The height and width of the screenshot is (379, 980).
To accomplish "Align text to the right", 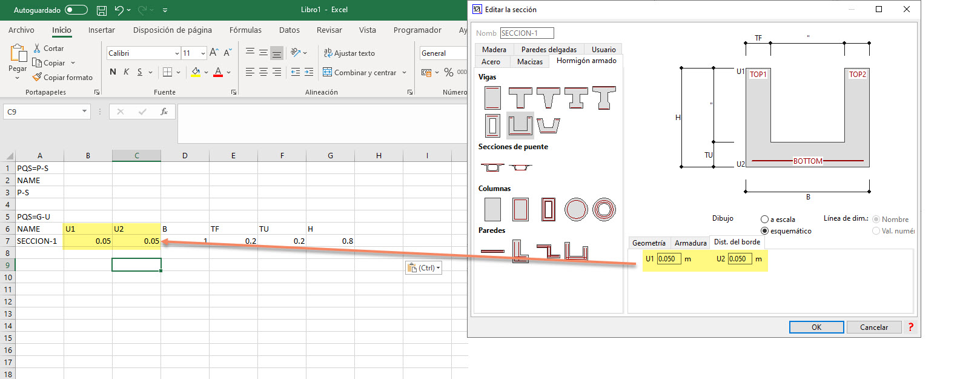I will (277, 72).
